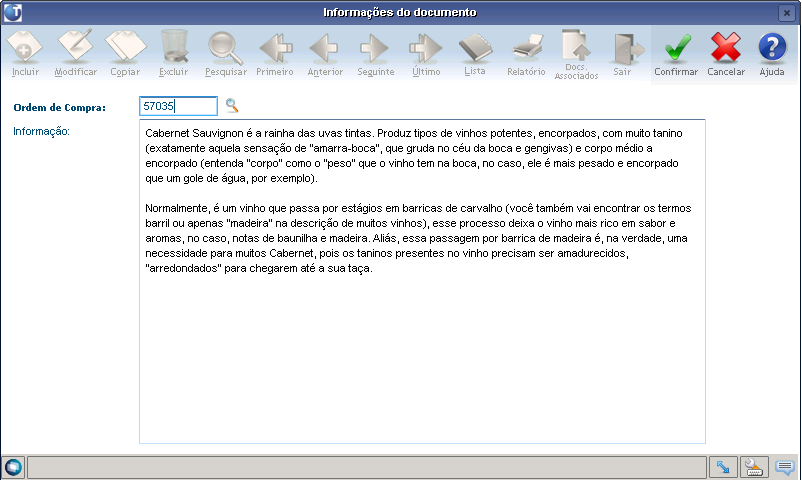Image resolution: width=802 pixels, height=480 pixels.
Task: Click lookup magnifier beside Ordem de Compra
Action: [232, 106]
